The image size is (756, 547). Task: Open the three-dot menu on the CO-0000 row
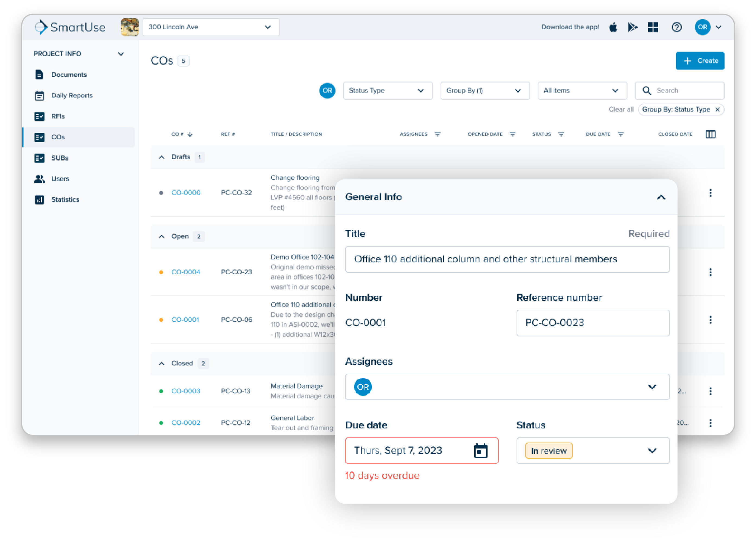click(711, 193)
